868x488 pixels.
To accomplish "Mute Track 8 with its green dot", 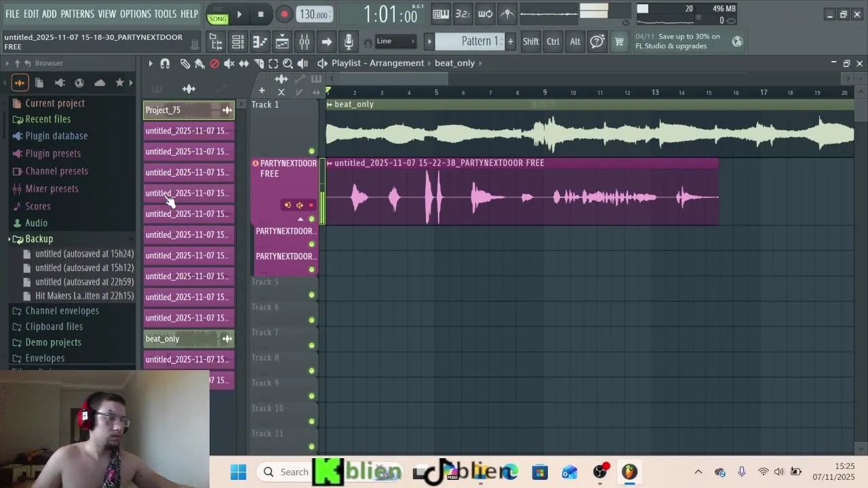I will point(312,371).
